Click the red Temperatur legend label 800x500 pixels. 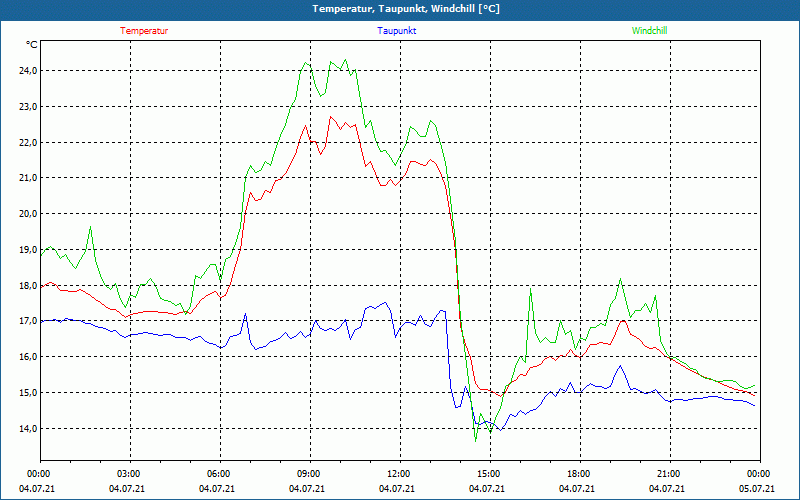pyautogui.click(x=144, y=31)
